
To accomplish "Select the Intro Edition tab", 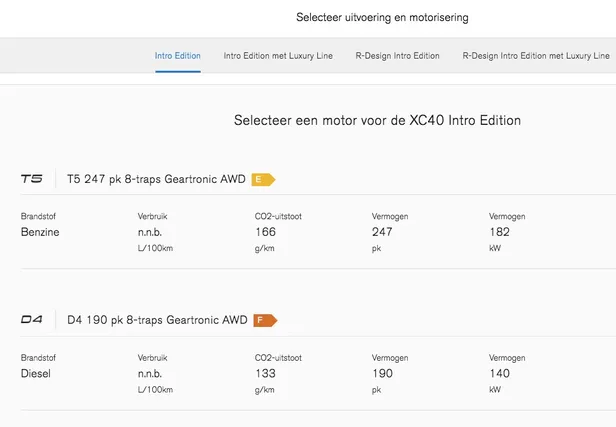I will tap(178, 56).
